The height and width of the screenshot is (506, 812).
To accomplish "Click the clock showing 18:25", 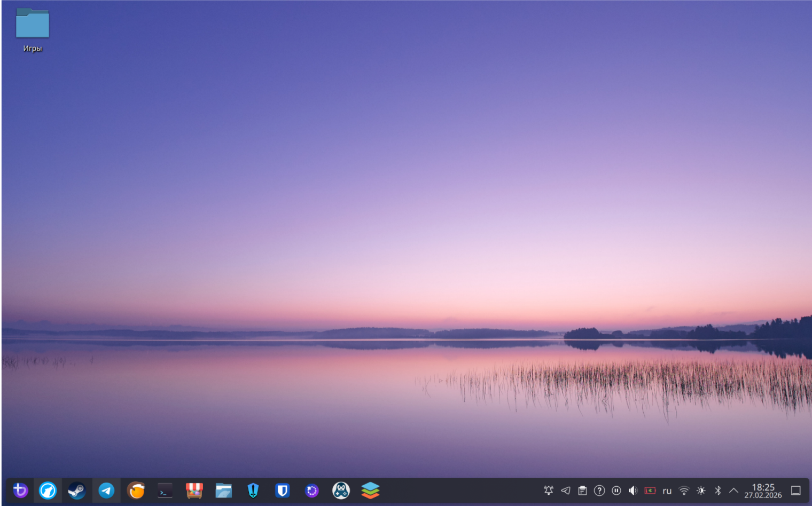I will click(763, 491).
